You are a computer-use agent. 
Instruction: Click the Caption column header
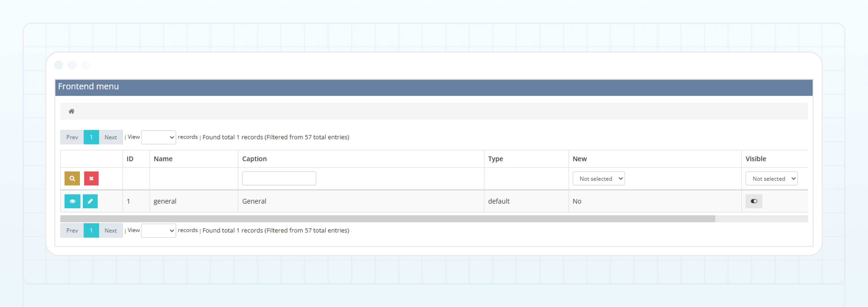click(x=254, y=159)
